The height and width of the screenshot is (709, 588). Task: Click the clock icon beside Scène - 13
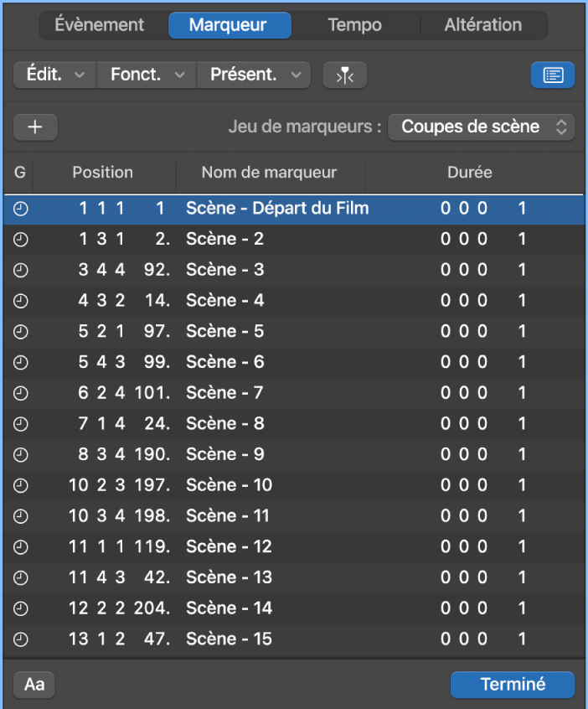click(x=20, y=577)
